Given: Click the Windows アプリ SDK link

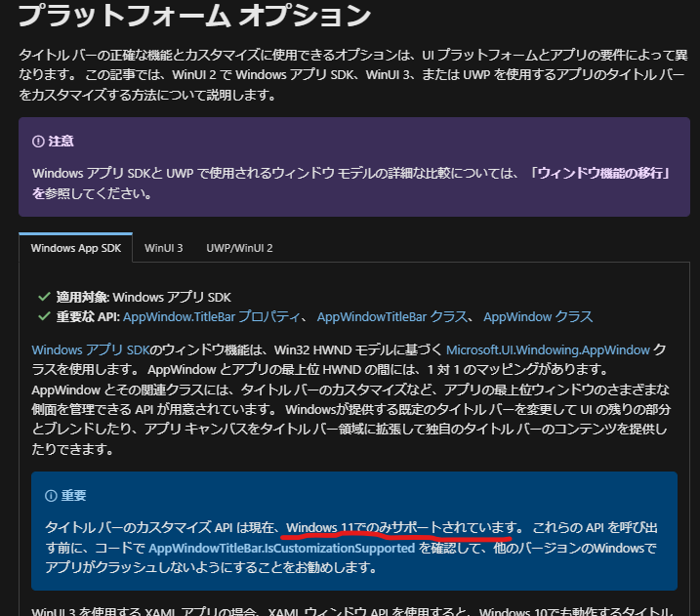Looking at the screenshot, I should click(90, 349).
